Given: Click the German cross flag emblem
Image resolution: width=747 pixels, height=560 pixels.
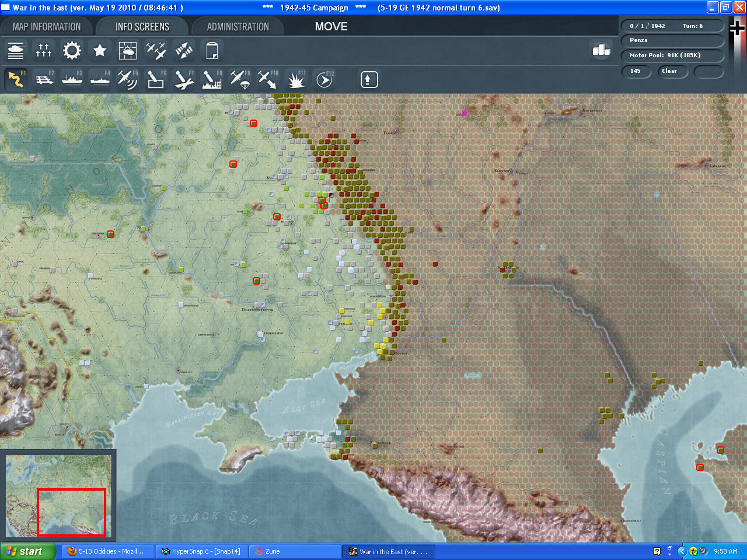Looking at the screenshot, I should click(x=738, y=27).
